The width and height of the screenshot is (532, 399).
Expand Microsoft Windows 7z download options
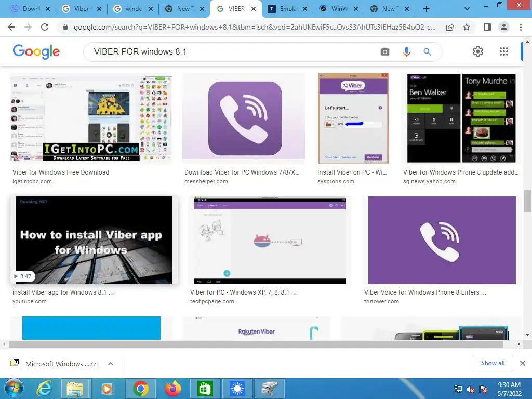click(x=111, y=364)
